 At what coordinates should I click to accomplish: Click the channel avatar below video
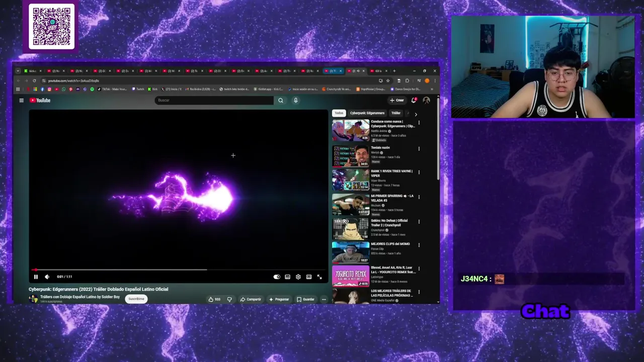[x=33, y=299]
